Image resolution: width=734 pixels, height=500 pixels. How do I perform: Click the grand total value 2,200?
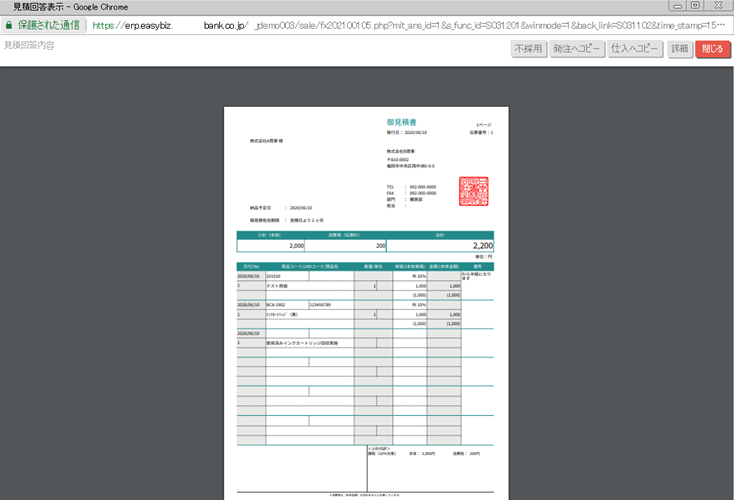[483, 246]
